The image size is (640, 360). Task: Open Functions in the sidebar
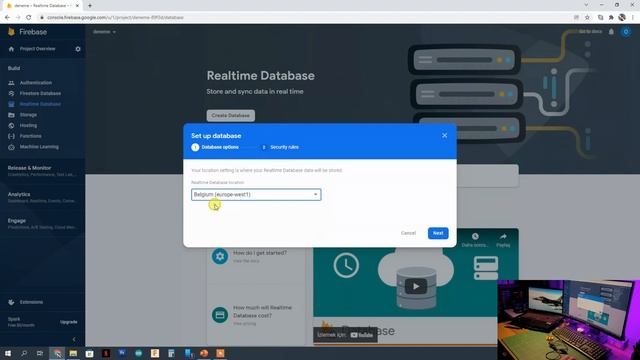(31, 136)
